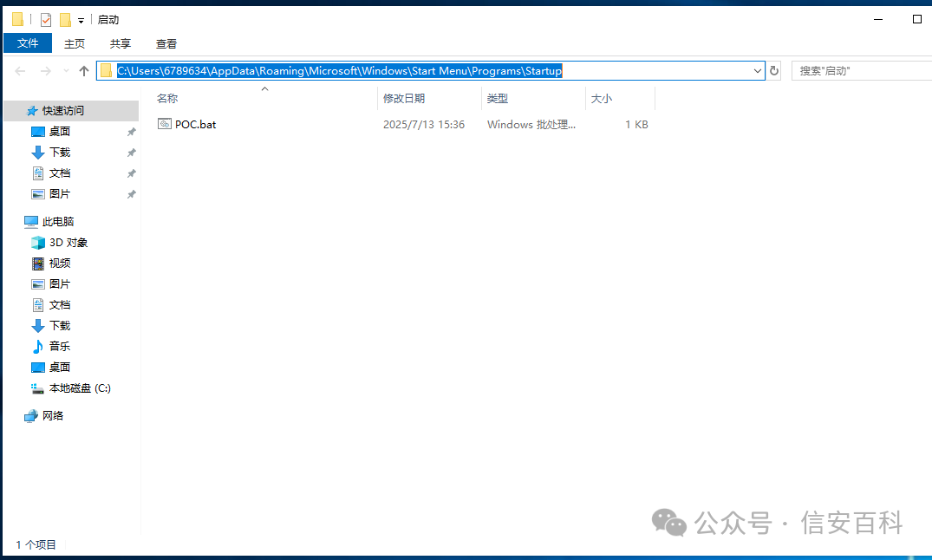This screenshot has width=932, height=560.
Task: Refresh the current folder view
Action: (x=774, y=70)
